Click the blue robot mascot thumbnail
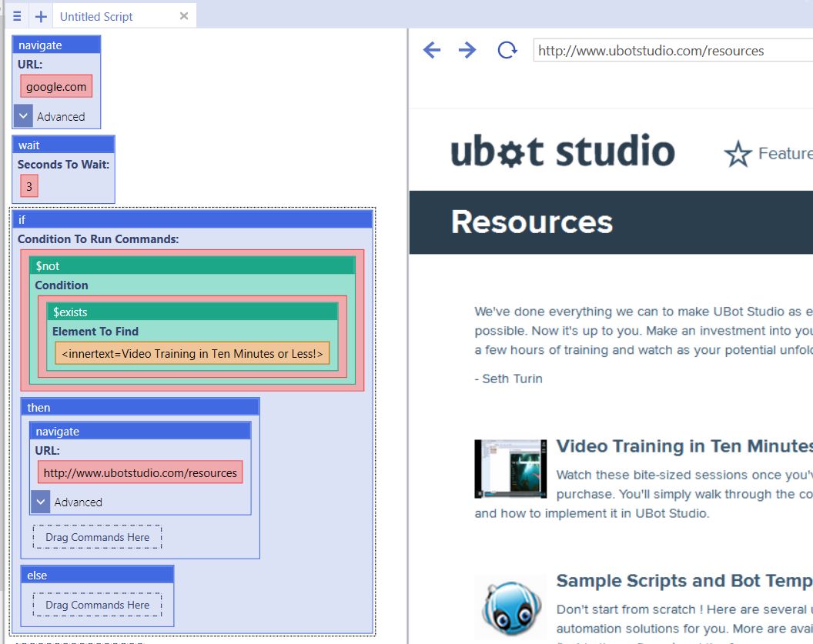This screenshot has height=644, width=813. click(x=511, y=608)
